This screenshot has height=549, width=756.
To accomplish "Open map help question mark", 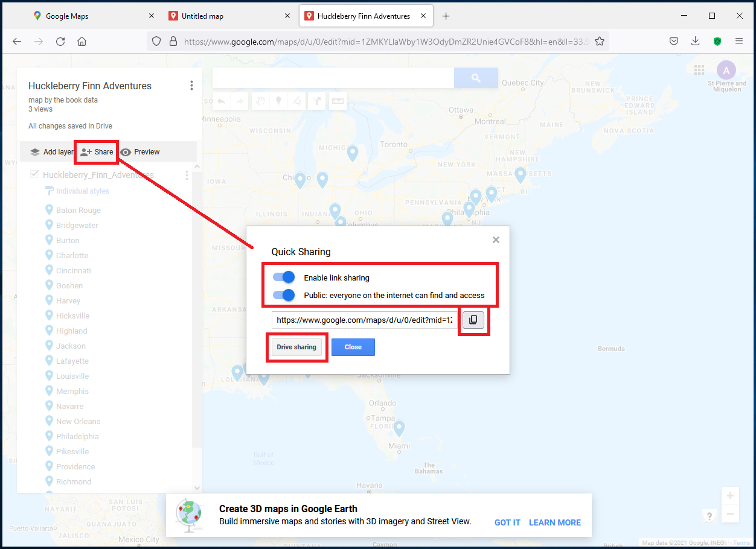I will pos(710,516).
